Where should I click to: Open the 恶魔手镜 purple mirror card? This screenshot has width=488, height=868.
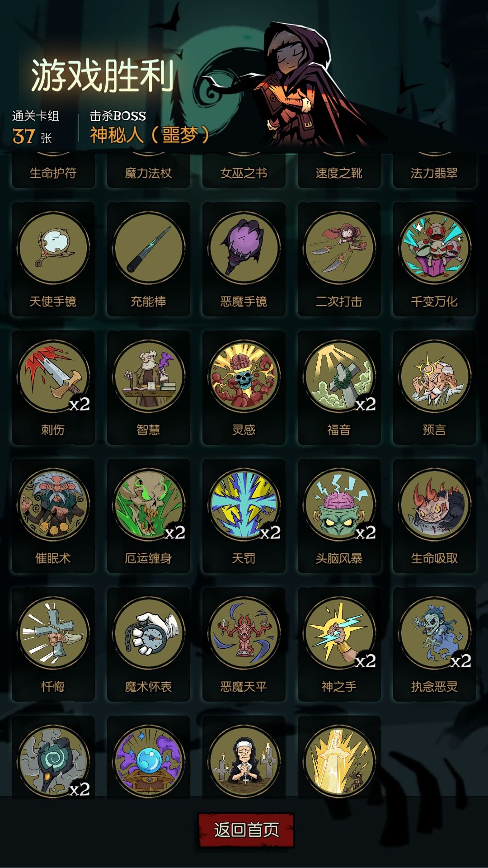click(244, 259)
